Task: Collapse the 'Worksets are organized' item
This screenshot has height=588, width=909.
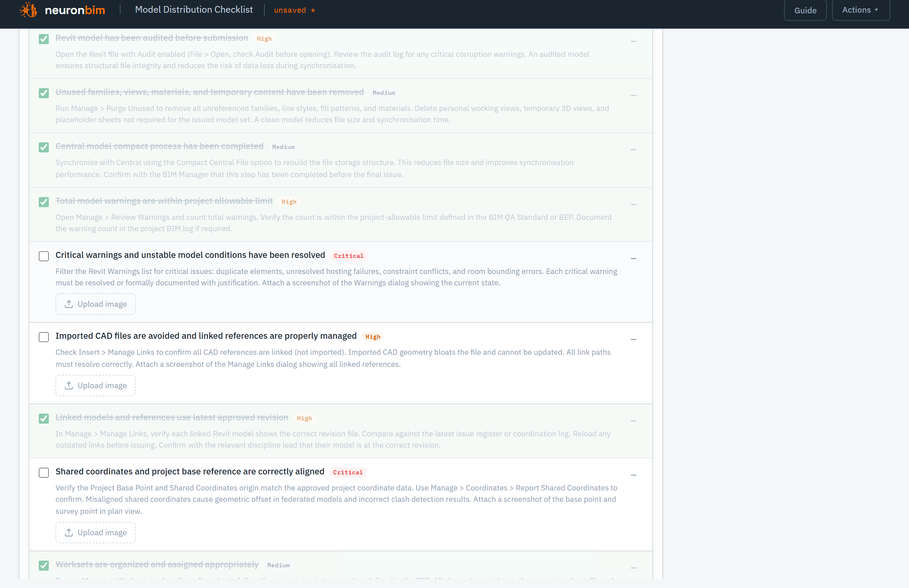Action: coord(634,568)
